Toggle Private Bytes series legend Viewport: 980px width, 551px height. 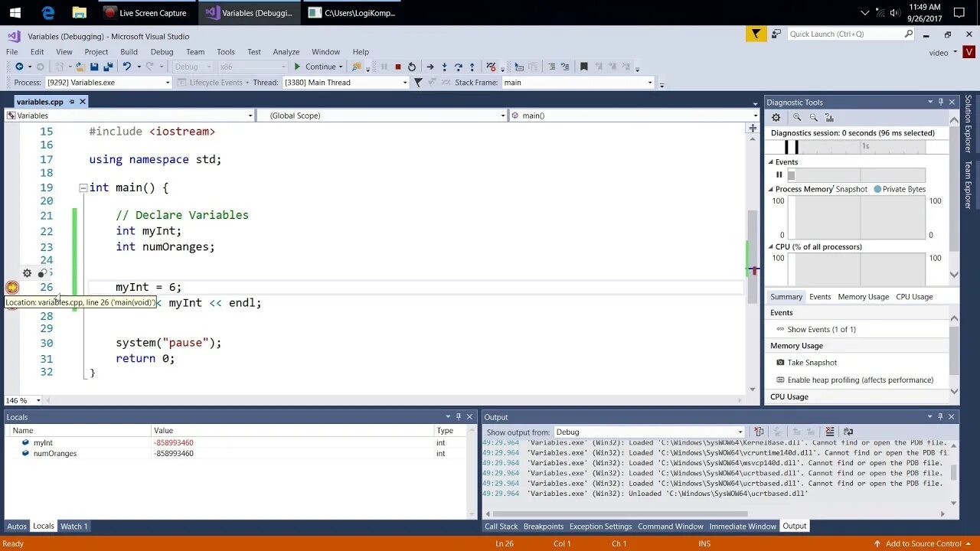(900, 189)
